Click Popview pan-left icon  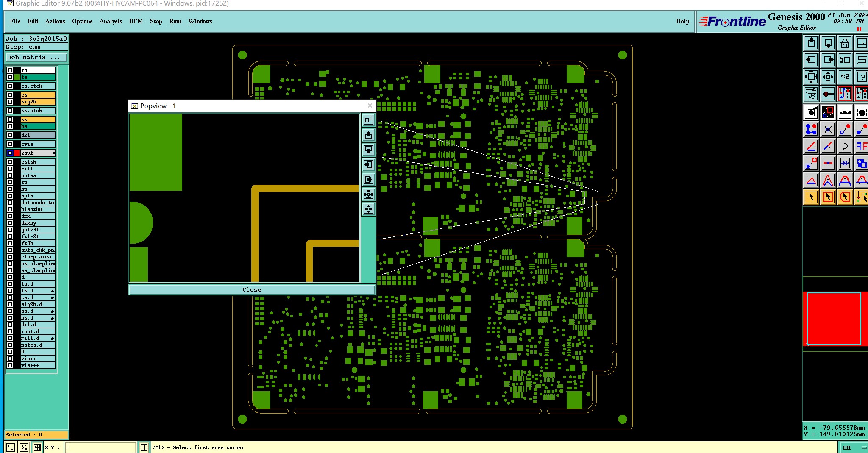(368, 164)
